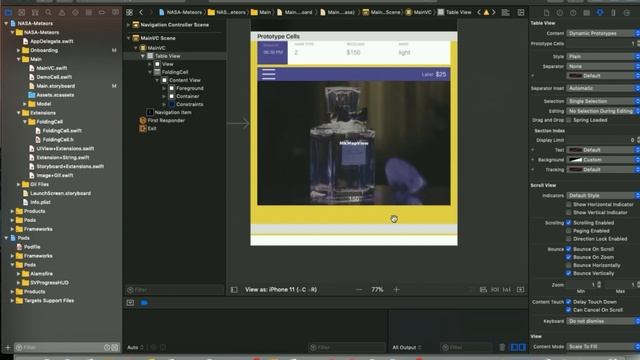The height and width of the screenshot is (360, 640).
Task: Toggle Scrolling Enabled checkbox
Action: point(569,222)
